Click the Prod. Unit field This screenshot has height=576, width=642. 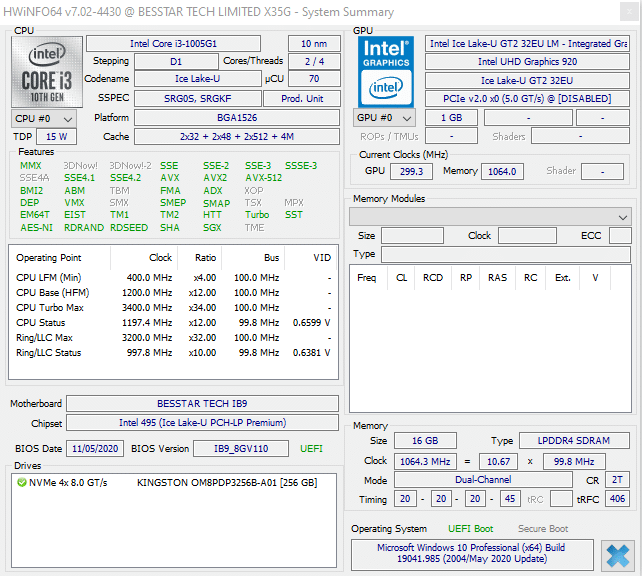(302, 99)
